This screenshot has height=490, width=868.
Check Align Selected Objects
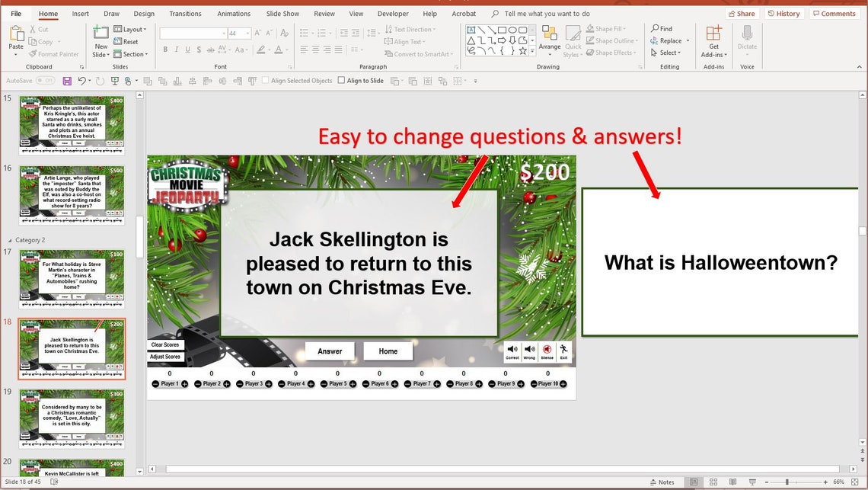point(264,80)
